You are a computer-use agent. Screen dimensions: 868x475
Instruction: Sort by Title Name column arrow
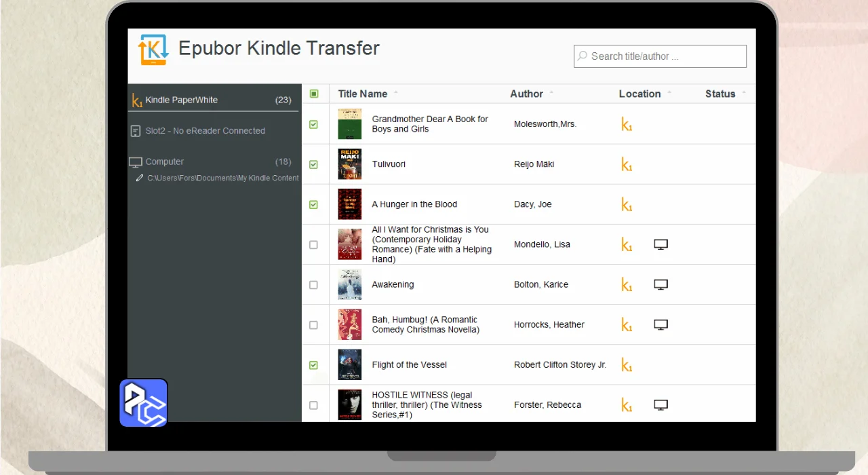coord(396,93)
